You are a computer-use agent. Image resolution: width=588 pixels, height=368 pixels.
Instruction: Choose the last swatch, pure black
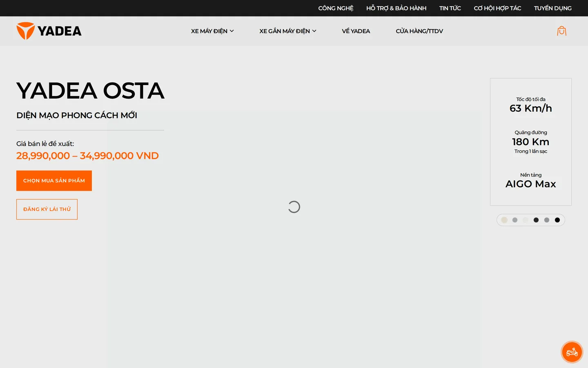coord(557,220)
